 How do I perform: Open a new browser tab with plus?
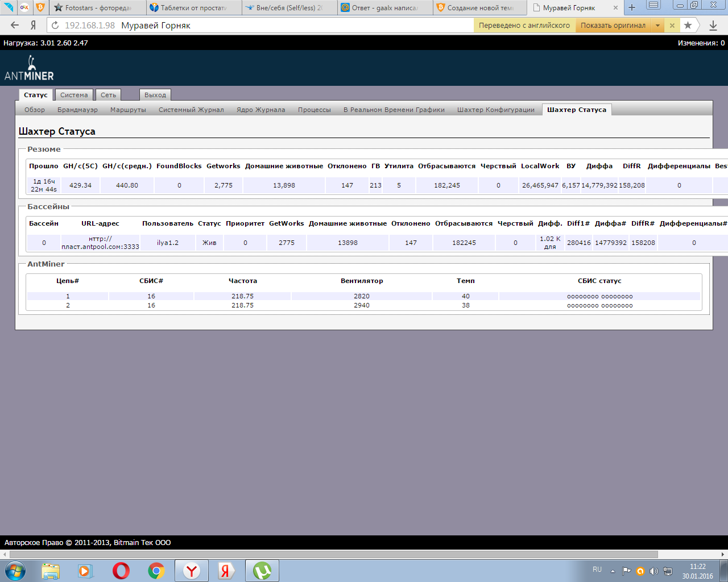[x=632, y=8]
